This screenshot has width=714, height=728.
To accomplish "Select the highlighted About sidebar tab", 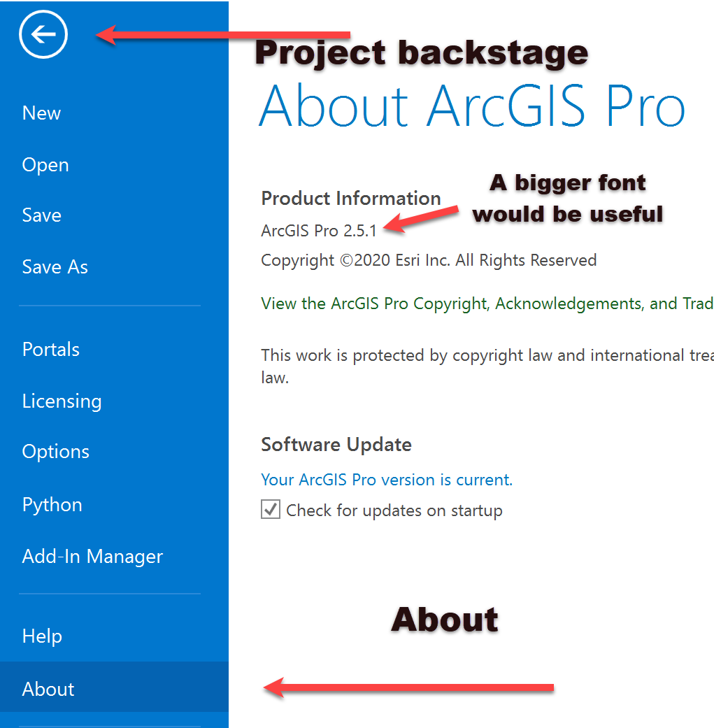I will pyautogui.click(x=48, y=690).
